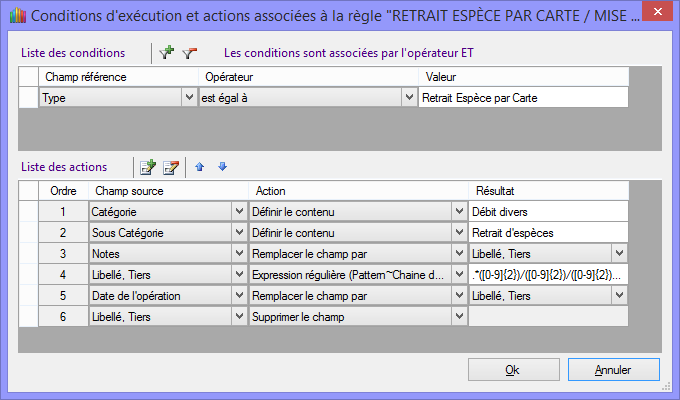Select the row header of action 4
The width and height of the screenshot is (680, 400).
(28, 274)
